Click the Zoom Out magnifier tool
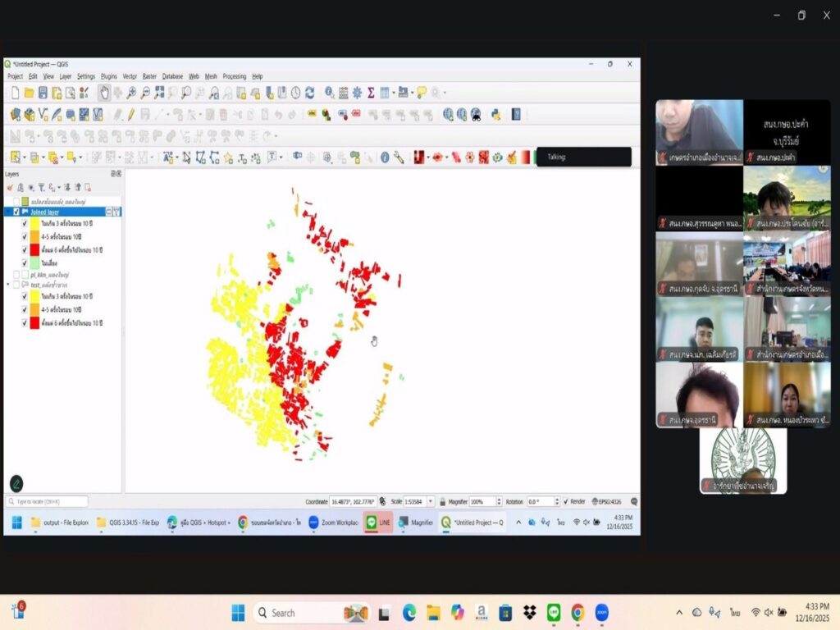This screenshot has width=840, height=630. click(x=145, y=93)
